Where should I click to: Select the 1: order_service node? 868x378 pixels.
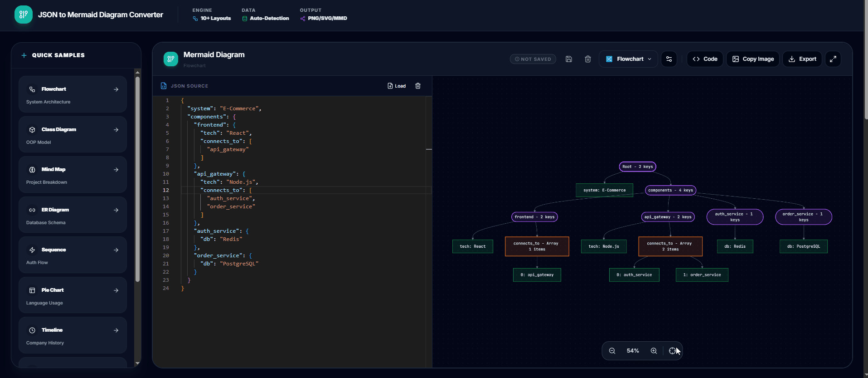click(702, 275)
